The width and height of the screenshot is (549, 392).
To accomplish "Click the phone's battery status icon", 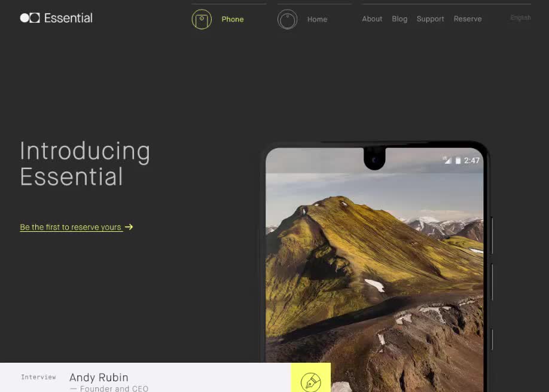I will (x=457, y=160).
